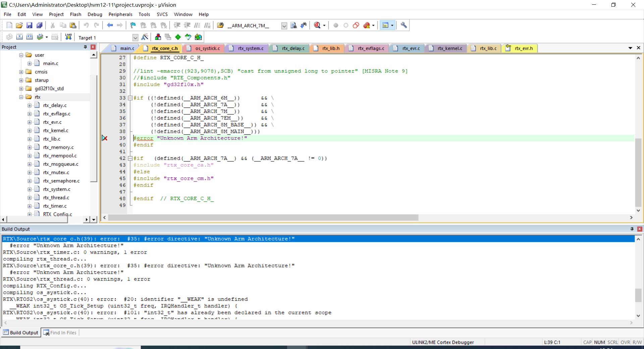Screen dimensions: 644x349
Task: Start the debug session with the magnifier d icon
Action: tap(317, 25)
